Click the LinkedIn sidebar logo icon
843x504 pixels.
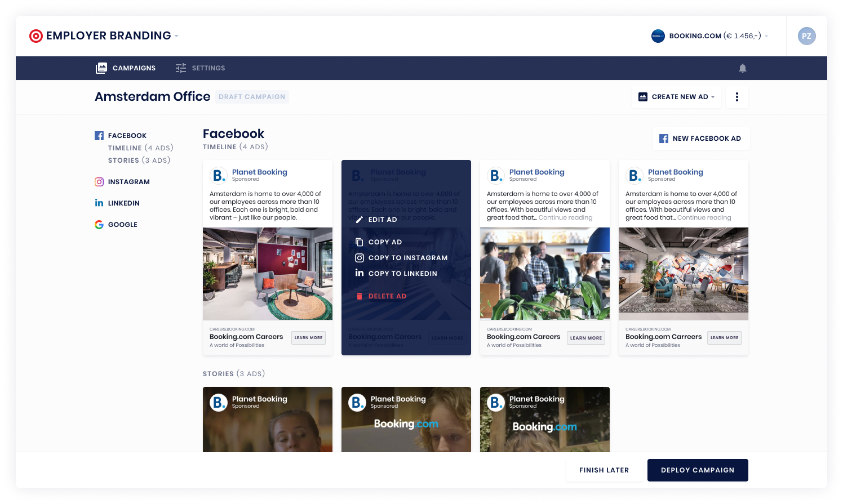coord(99,203)
